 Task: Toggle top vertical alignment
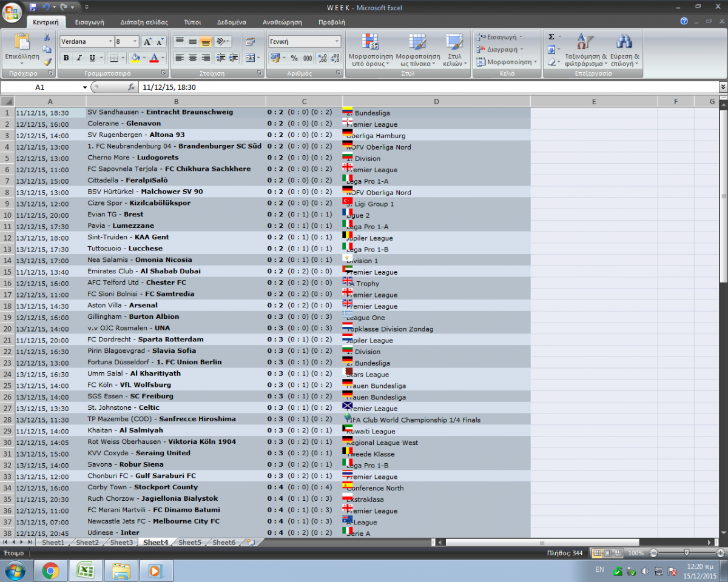point(180,42)
